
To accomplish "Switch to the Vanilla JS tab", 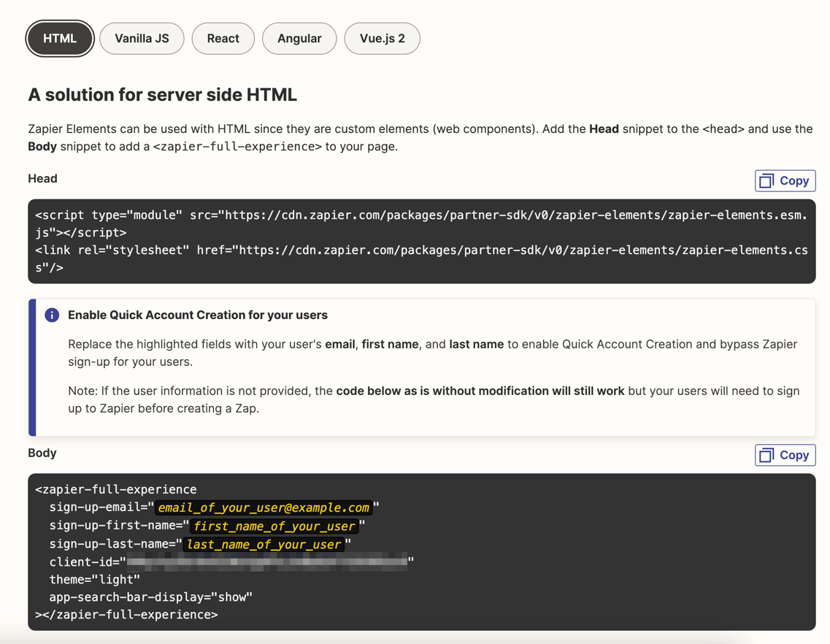I will (x=142, y=39).
